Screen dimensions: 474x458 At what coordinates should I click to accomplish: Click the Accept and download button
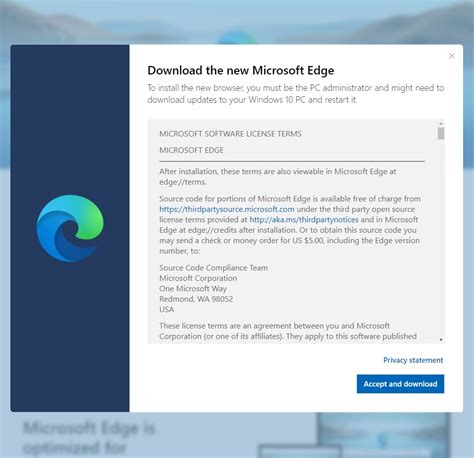point(400,384)
